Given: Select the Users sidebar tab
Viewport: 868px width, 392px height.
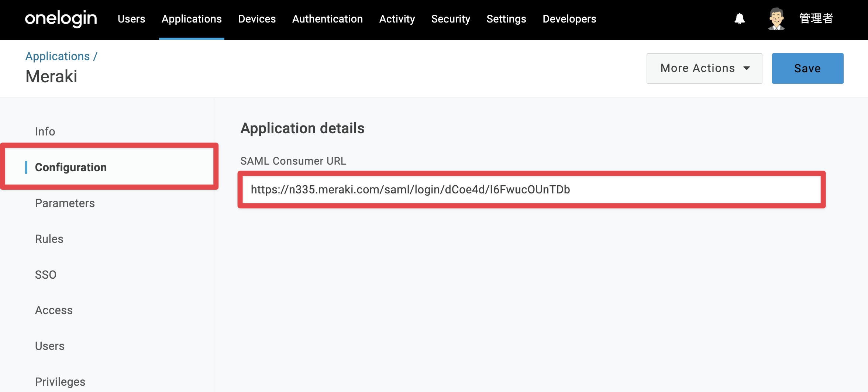Looking at the screenshot, I should tap(50, 346).
